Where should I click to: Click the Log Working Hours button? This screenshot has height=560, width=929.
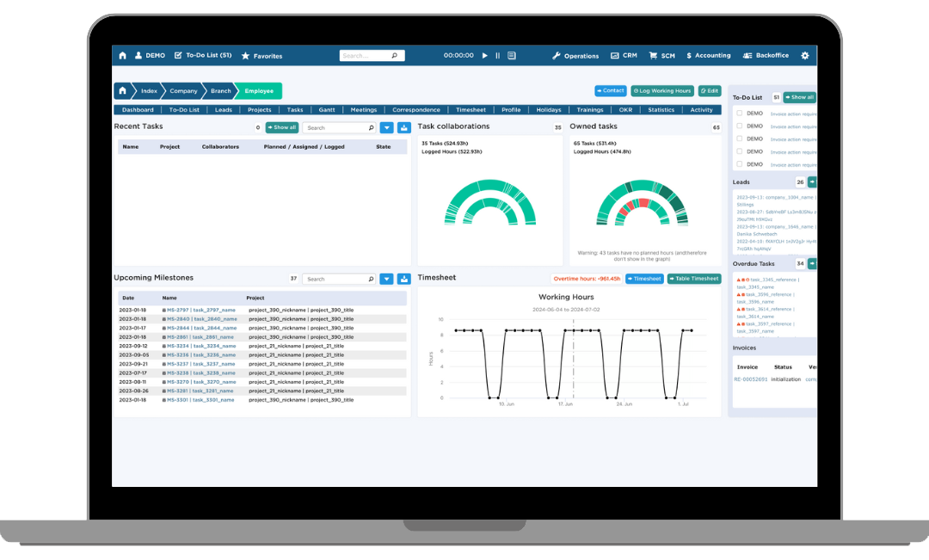click(662, 90)
